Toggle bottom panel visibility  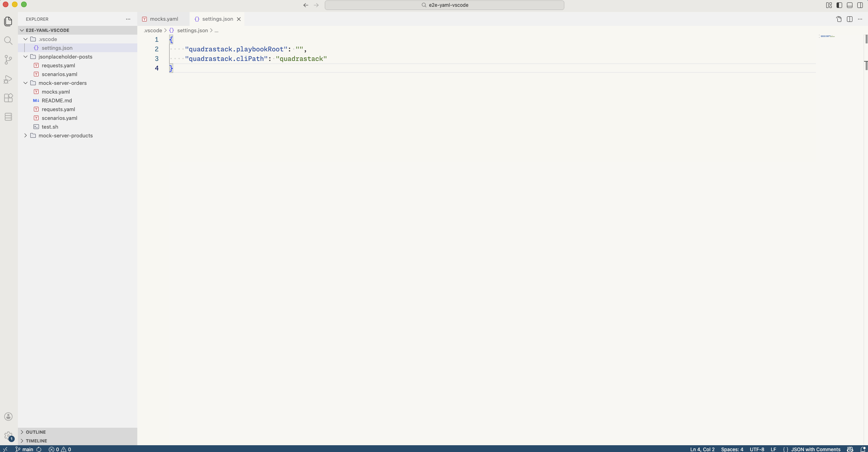pyautogui.click(x=850, y=5)
